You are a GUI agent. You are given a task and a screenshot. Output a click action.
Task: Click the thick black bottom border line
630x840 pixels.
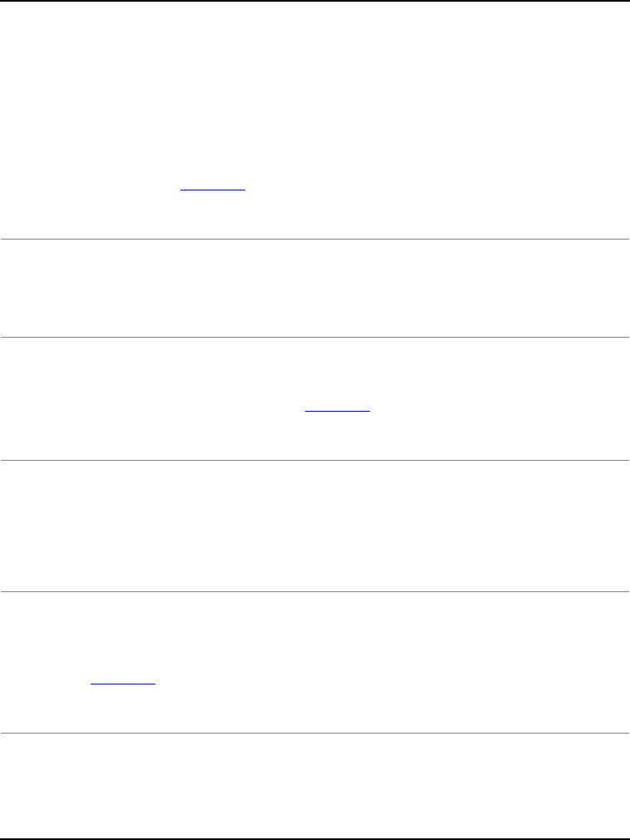[x=315, y=838]
